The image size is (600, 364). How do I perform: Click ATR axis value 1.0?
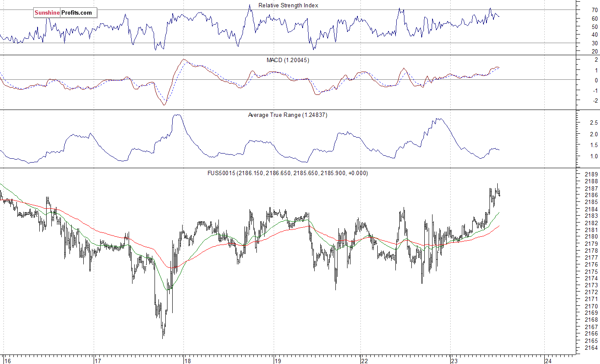click(x=594, y=156)
